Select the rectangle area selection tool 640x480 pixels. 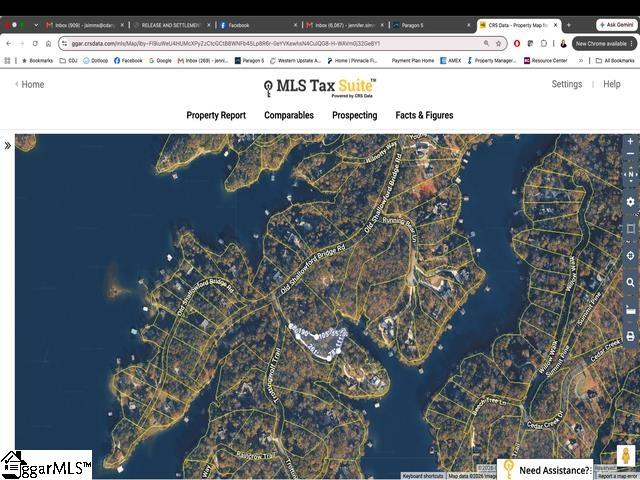pyautogui.click(x=631, y=229)
